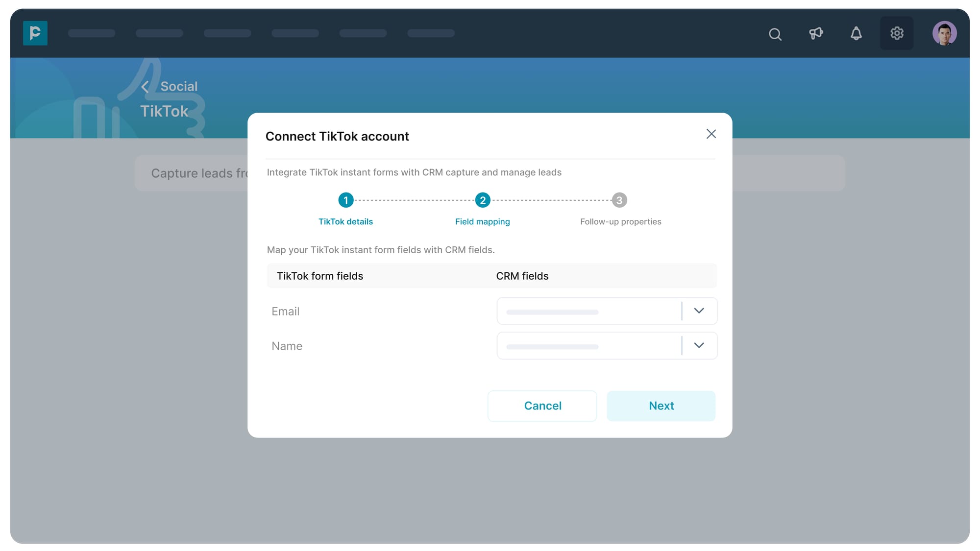980x551 pixels.
Task: Expand the Email CRM field dropdown
Action: [699, 311]
